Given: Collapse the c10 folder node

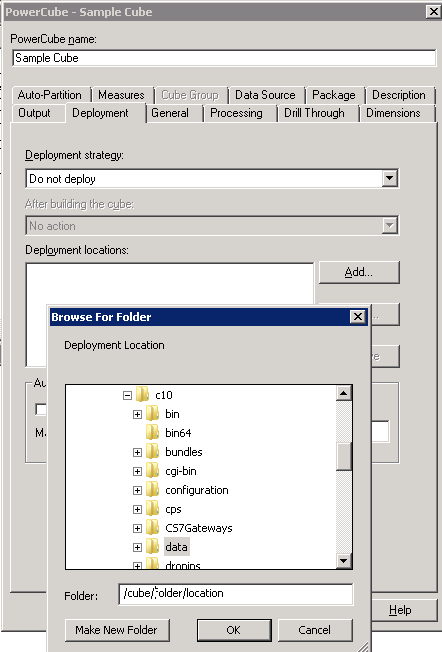Looking at the screenshot, I should [x=128, y=395].
